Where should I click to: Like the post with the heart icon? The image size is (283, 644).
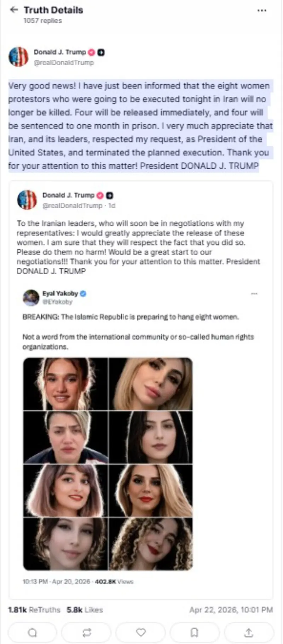pos(141,632)
